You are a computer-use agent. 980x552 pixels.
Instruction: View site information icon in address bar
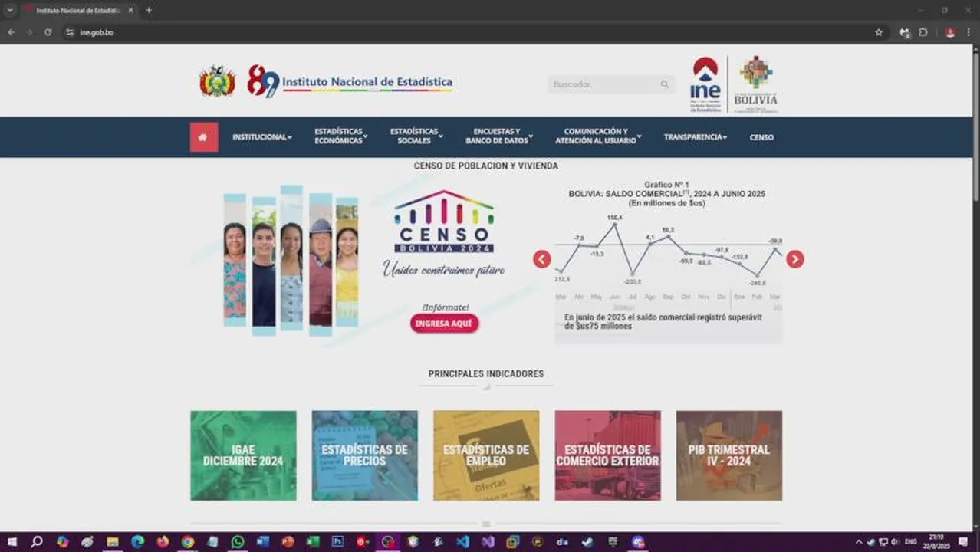70,32
